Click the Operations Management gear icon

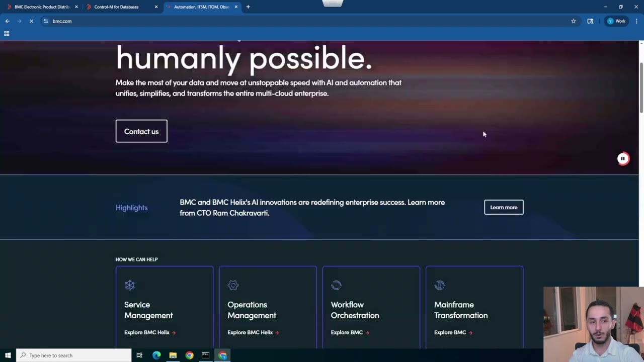pyautogui.click(x=233, y=285)
